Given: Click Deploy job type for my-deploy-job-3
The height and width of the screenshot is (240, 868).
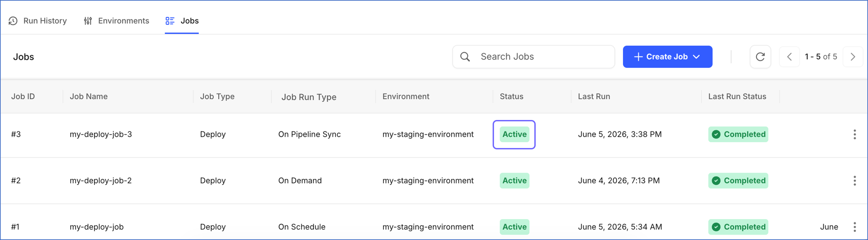Looking at the screenshot, I should [x=213, y=134].
